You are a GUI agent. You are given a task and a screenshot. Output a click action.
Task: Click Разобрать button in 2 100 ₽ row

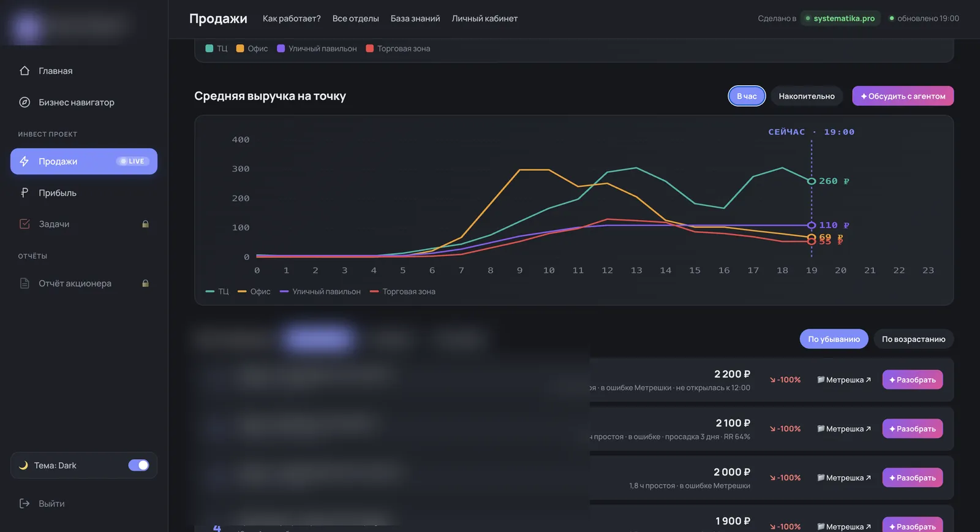coord(913,428)
